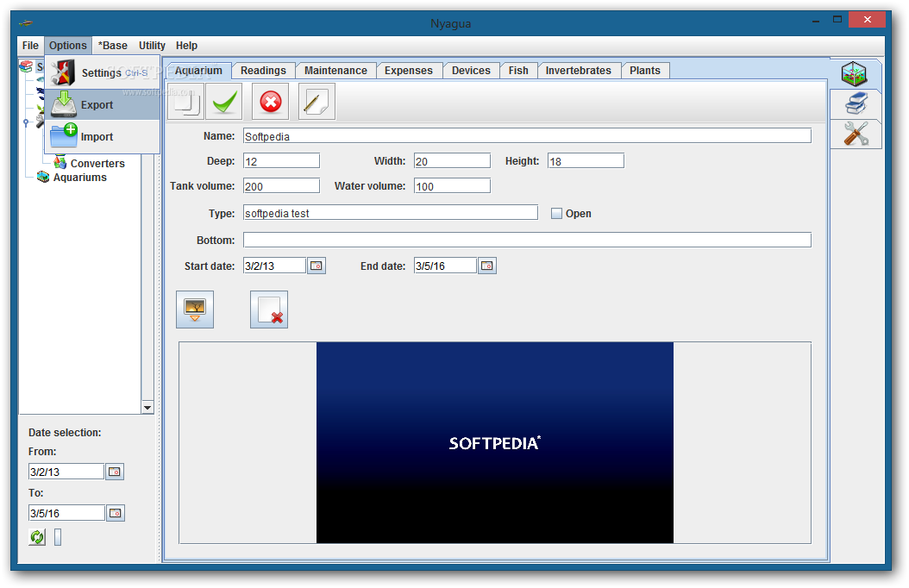Screen dimensions: 909x588
Task: Switch to the Devices tab
Action: (x=471, y=71)
